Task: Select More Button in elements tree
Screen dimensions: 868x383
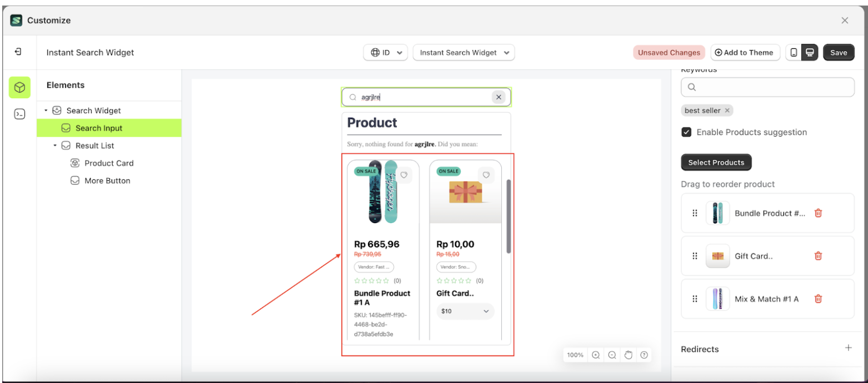Action: (107, 181)
